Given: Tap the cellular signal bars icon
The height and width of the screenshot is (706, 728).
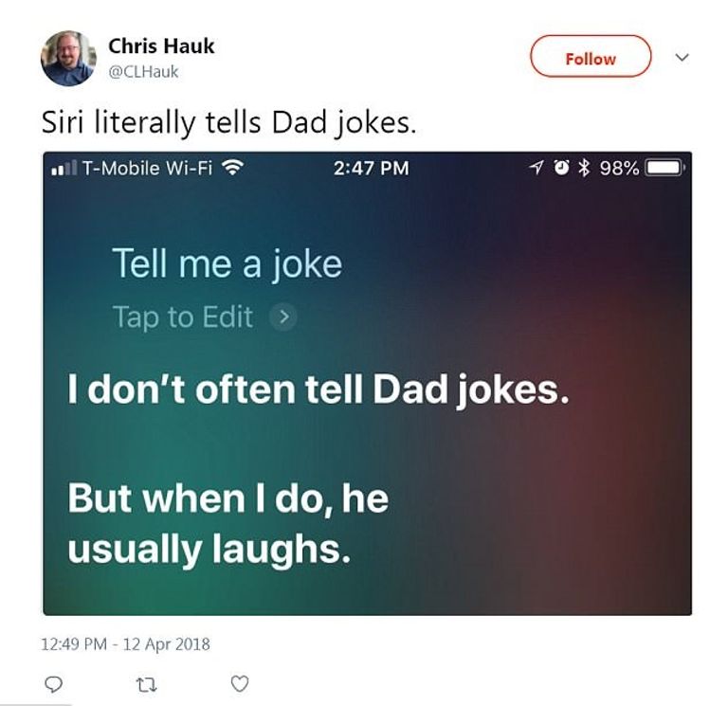Looking at the screenshot, I should point(64,169).
